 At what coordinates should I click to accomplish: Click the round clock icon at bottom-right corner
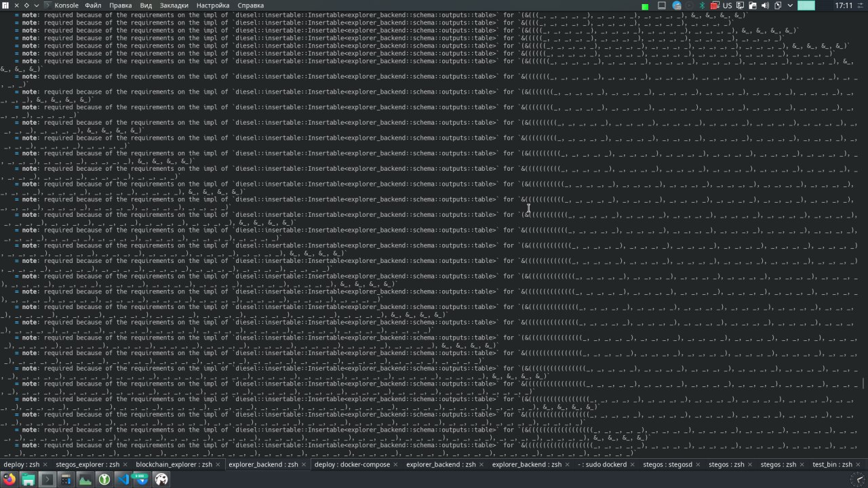click(858, 479)
